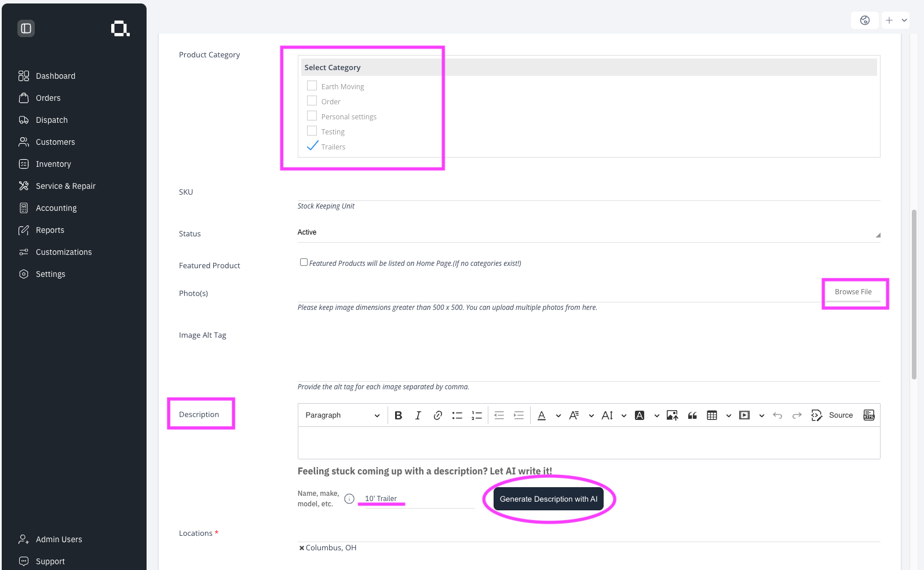
Task: Click inside the description editor body
Action: [589, 443]
